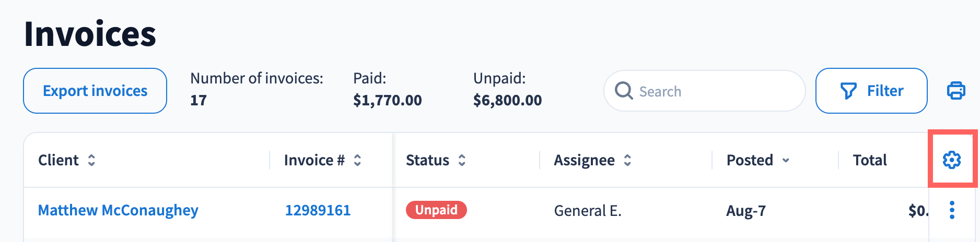The height and width of the screenshot is (242, 980).
Task: Click the Assignee cell General E.
Action: click(x=588, y=211)
